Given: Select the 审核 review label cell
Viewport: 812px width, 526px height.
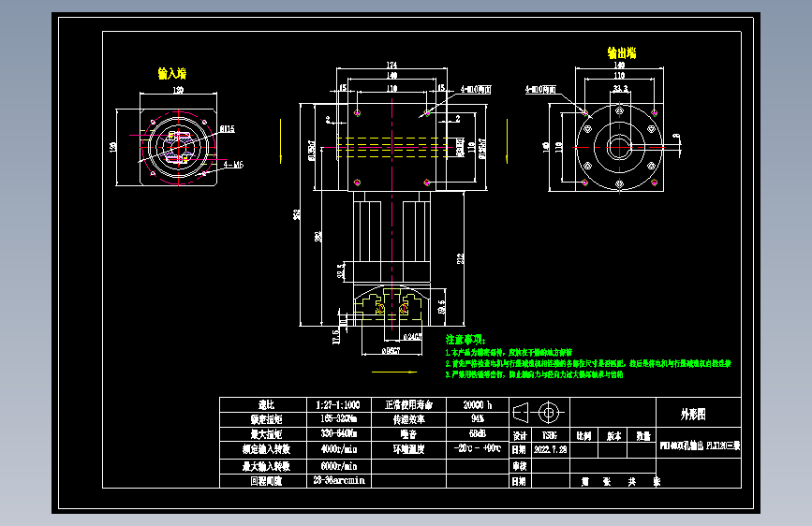Looking at the screenshot, I should click(x=520, y=466).
